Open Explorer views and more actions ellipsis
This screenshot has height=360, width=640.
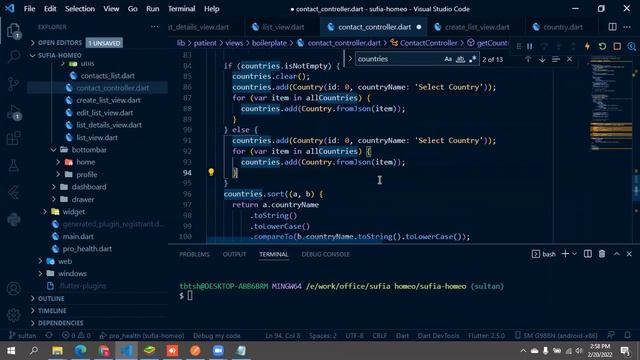[x=154, y=27]
